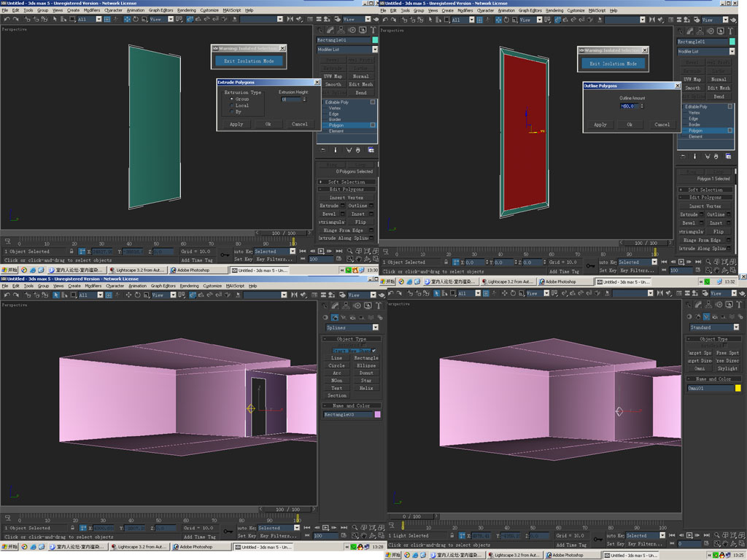Open the Utilities hammer tab in top-left window
747x560 pixels.
click(373, 30)
